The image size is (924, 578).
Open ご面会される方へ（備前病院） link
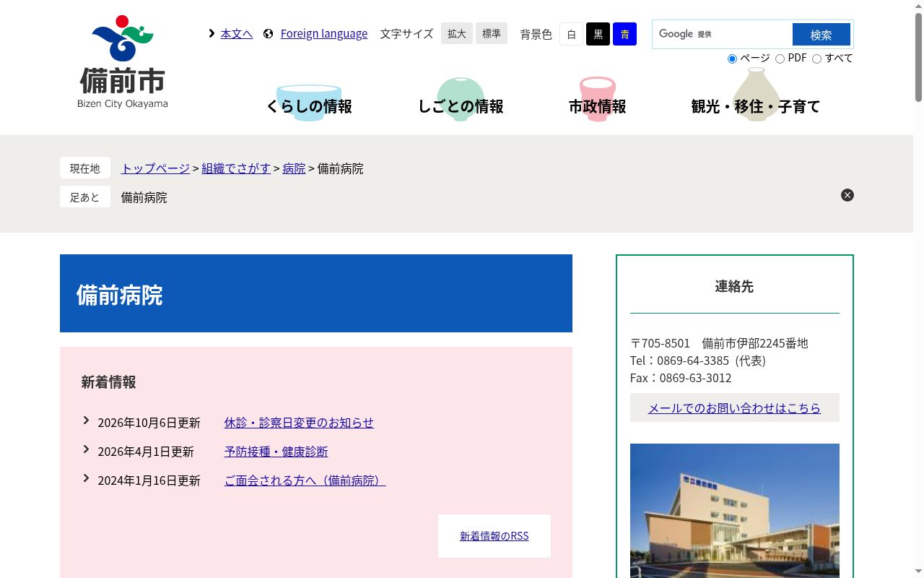pyautogui.click(x=305, y=480)
